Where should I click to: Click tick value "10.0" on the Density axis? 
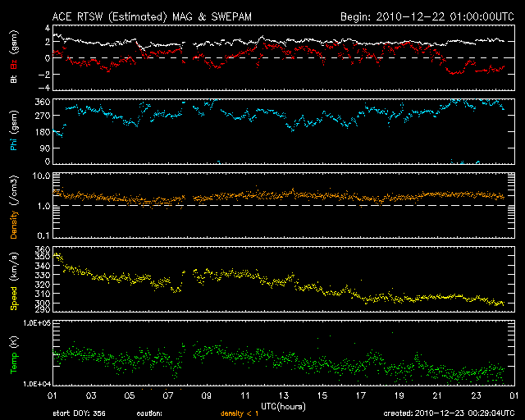[x=42, y=176]
